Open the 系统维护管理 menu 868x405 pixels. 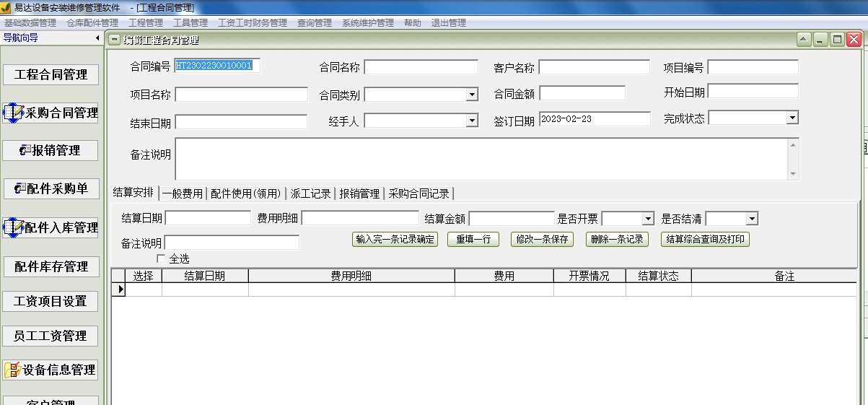[x=368, y=23]
